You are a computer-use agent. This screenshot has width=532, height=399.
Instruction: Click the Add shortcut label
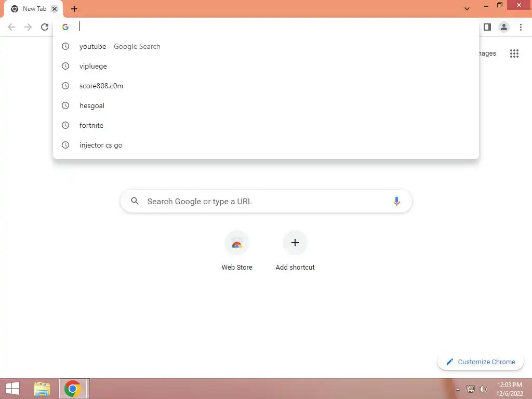click(x=295, y=268)
